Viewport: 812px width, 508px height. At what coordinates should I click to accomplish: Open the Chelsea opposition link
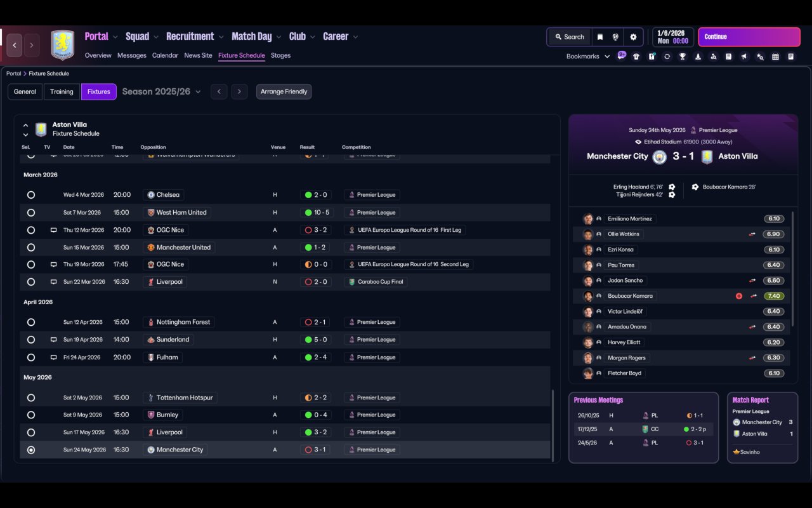(x=164, y=195)
